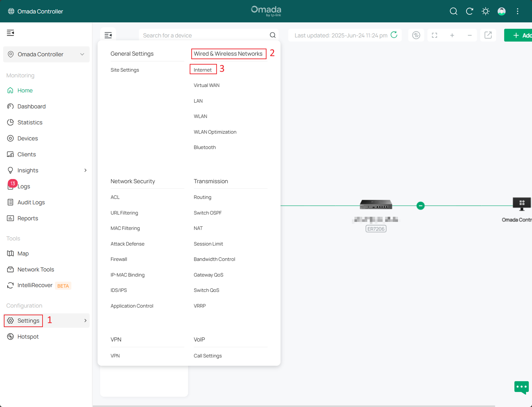Open ACL under Network Security
The height and width of the screenshot is (407, 532).
click(115, 197)
